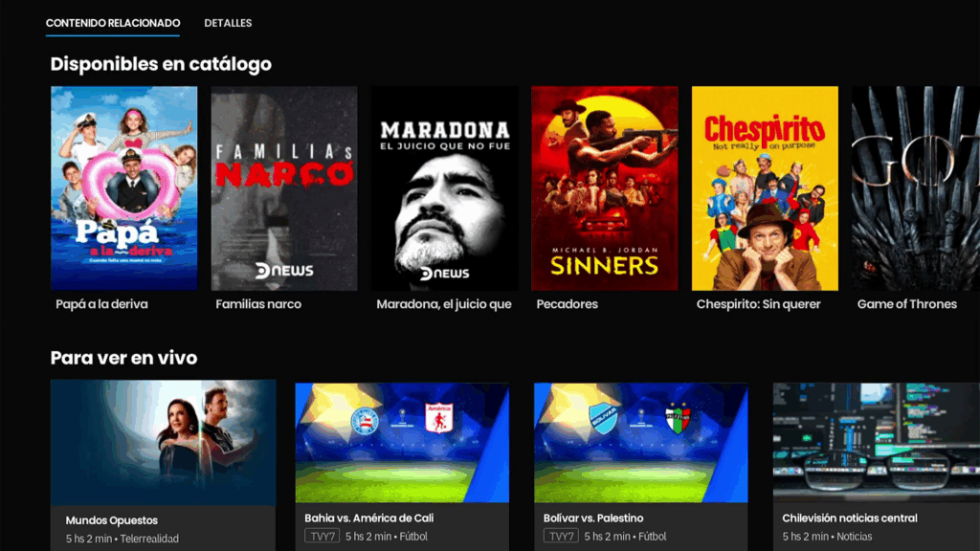Viewport: 980px width, 551px height.
Task: Open the Sinners movie poster
Action: coord(605,188)
